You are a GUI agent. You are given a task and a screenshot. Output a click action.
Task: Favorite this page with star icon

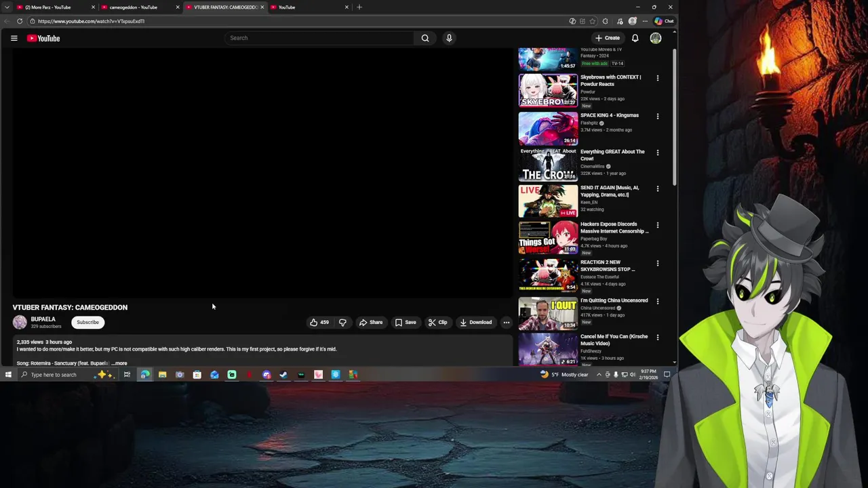click(593, 21)
